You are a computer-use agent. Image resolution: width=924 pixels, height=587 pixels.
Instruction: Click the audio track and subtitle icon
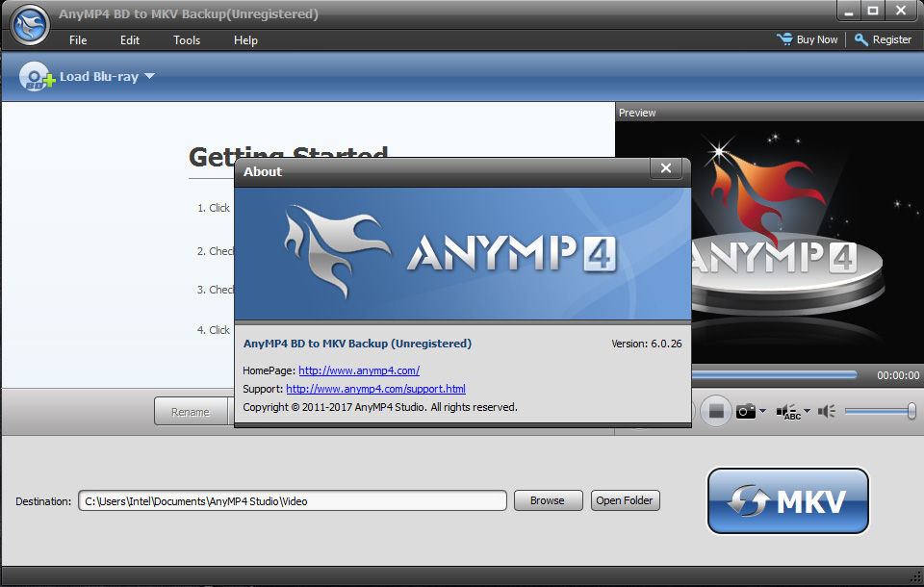coord(788,412)
